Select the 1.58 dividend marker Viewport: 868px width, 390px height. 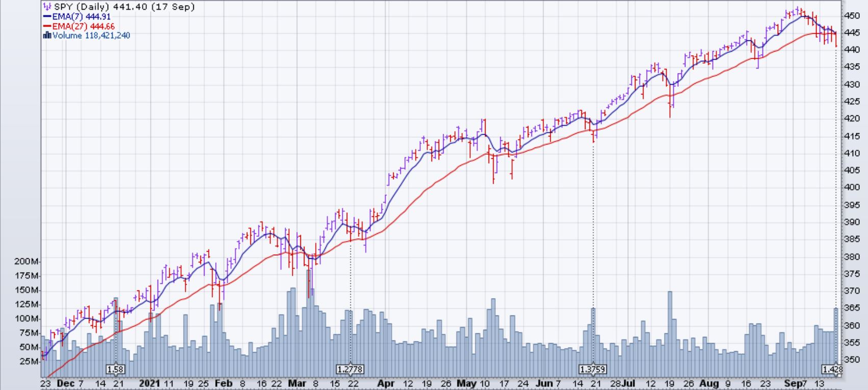115,369
